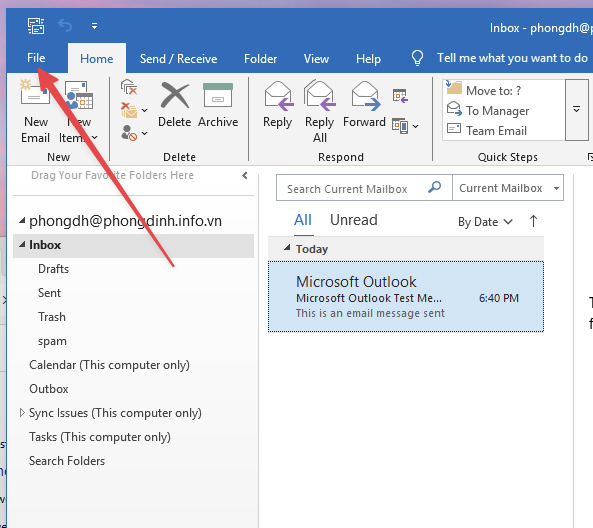Open the Sent folder

point(49,293)
